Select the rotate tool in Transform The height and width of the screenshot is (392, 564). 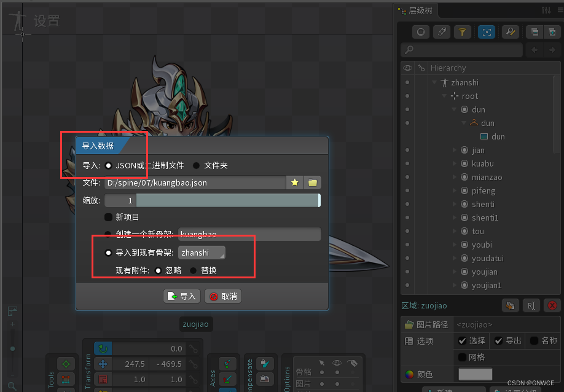pos(103,348)
